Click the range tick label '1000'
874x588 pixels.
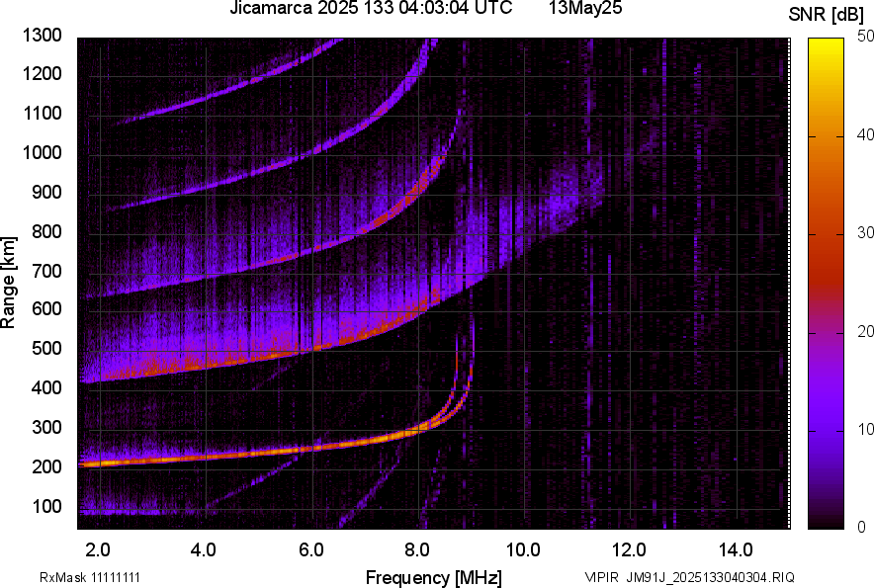point(43,153)
